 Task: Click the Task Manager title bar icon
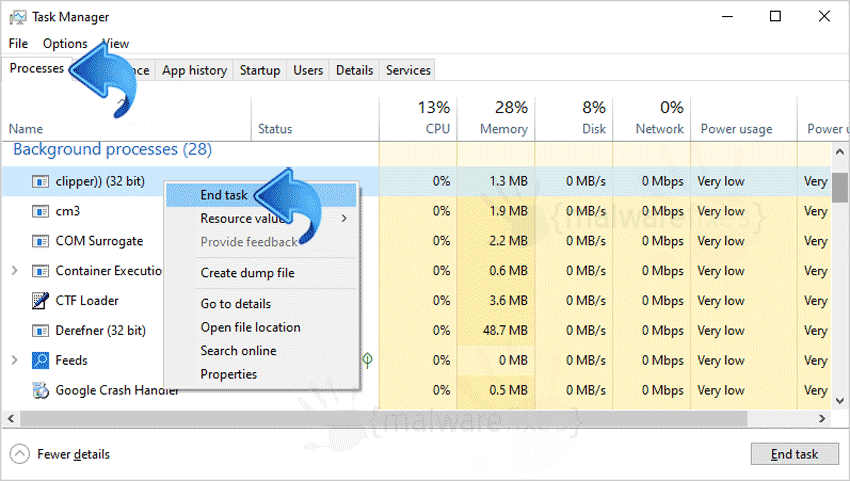(x=17, y=17)
